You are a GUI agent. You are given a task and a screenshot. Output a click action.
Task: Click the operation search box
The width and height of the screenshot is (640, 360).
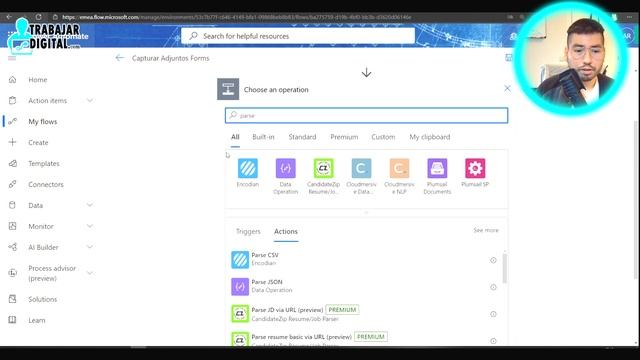coord(366,116)
